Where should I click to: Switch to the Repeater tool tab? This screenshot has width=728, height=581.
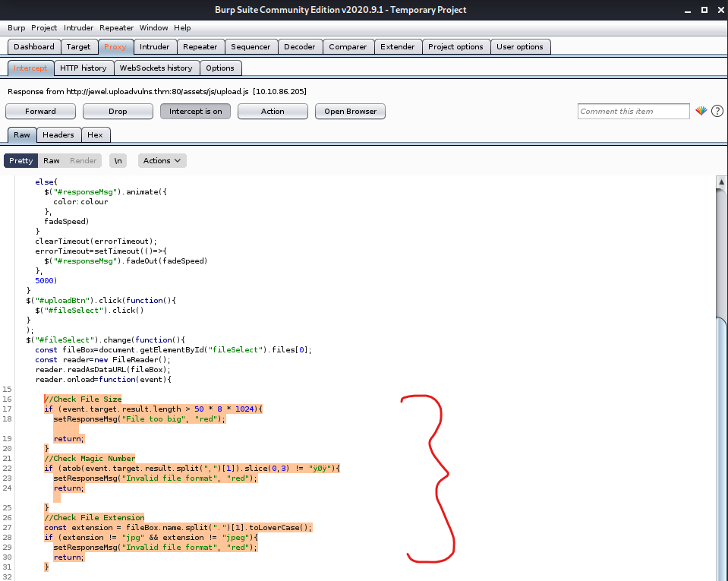[200, 47]
